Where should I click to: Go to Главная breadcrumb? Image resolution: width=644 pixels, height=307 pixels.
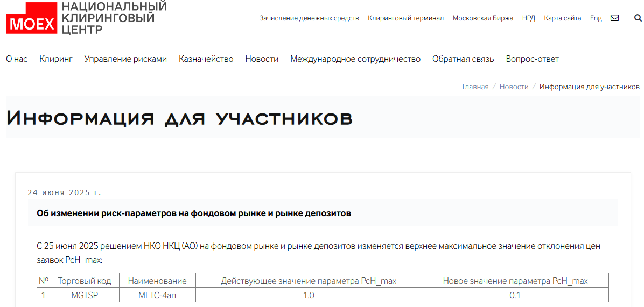475,87
